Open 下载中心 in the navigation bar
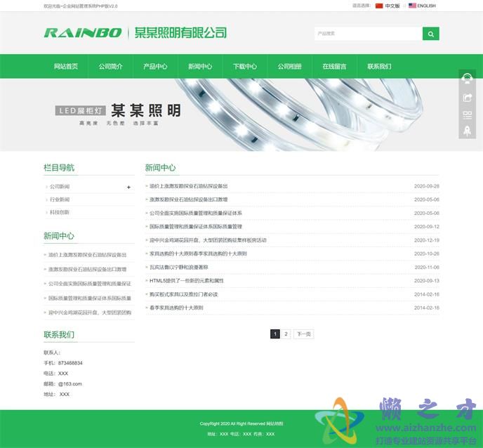Viewport: 483px width, 448px height. (x=245, y=66)
